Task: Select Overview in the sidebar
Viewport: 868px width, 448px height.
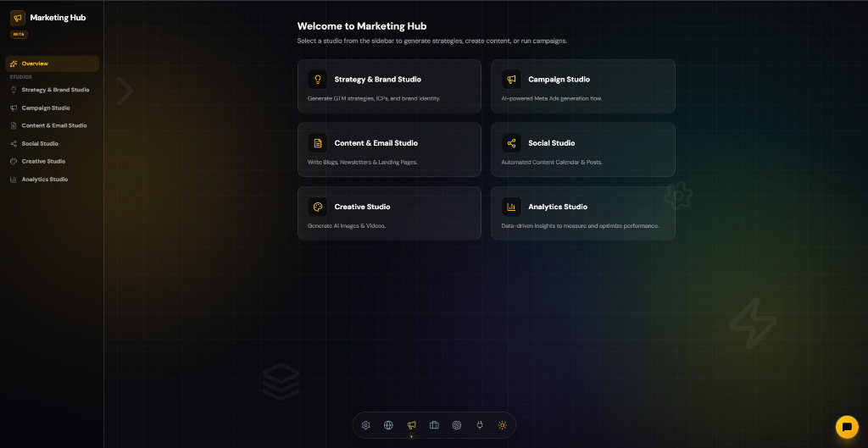Action: pyautogui.click(x=52, y=64)
